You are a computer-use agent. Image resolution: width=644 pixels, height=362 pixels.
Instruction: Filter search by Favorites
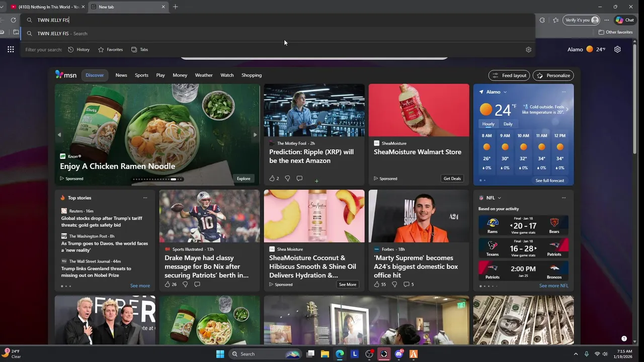coord(110,50)
